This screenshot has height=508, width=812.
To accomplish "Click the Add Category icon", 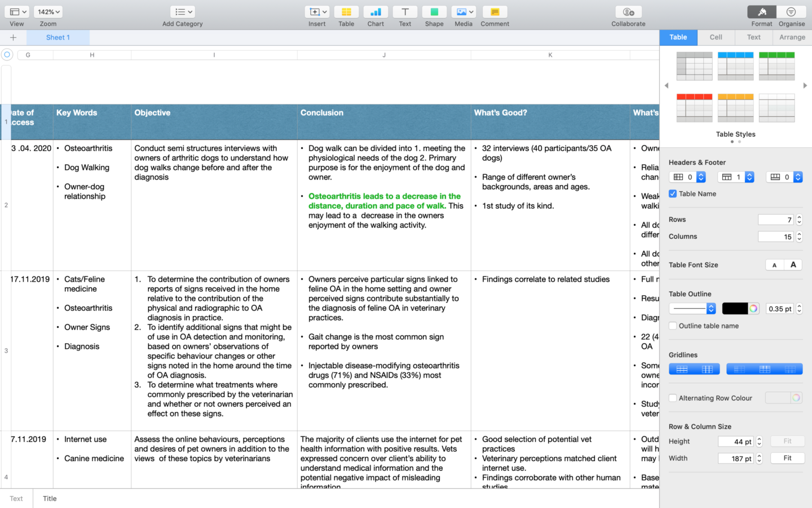I will tap(183, 12).
